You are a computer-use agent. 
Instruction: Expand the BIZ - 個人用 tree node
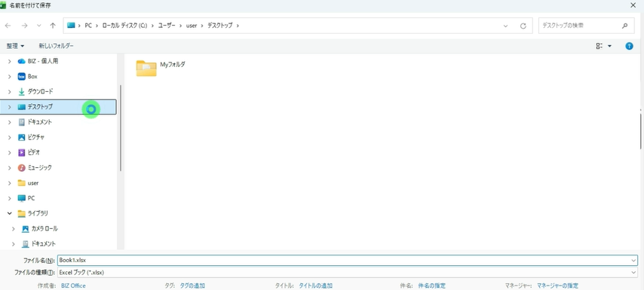[x=10, y=61]
